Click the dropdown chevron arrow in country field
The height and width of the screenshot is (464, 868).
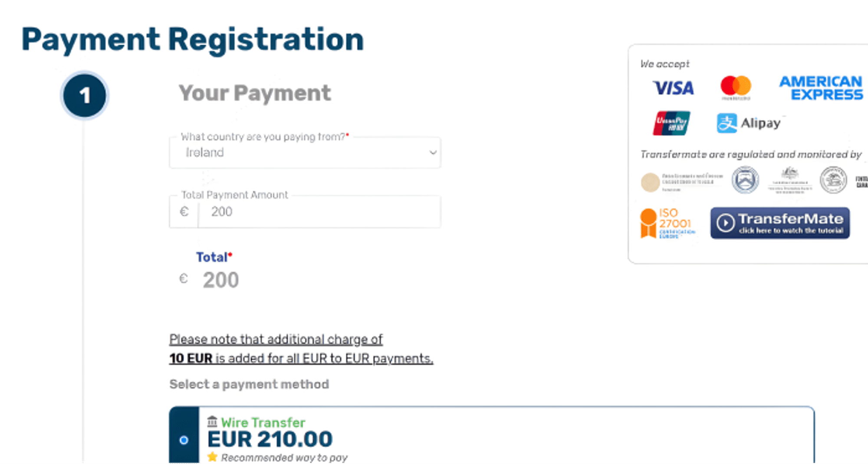[x=433, y=152]
